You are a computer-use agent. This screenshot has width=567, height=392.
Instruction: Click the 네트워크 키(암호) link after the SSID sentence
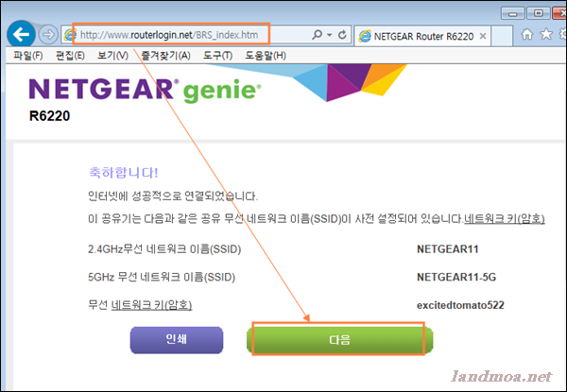tap(505, 218)
